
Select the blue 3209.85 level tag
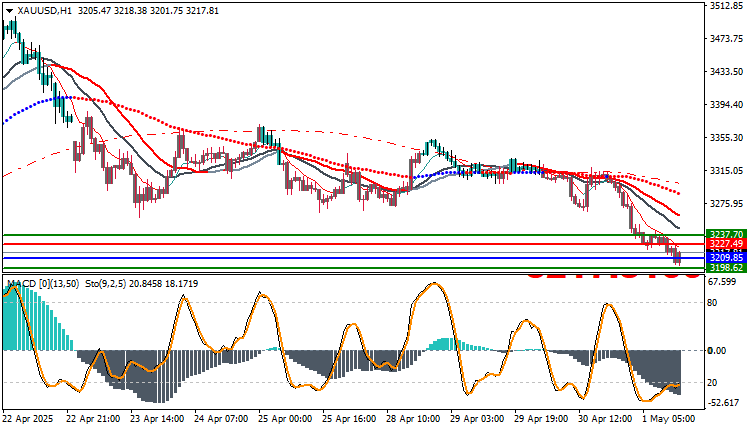(x=726, y=258)
